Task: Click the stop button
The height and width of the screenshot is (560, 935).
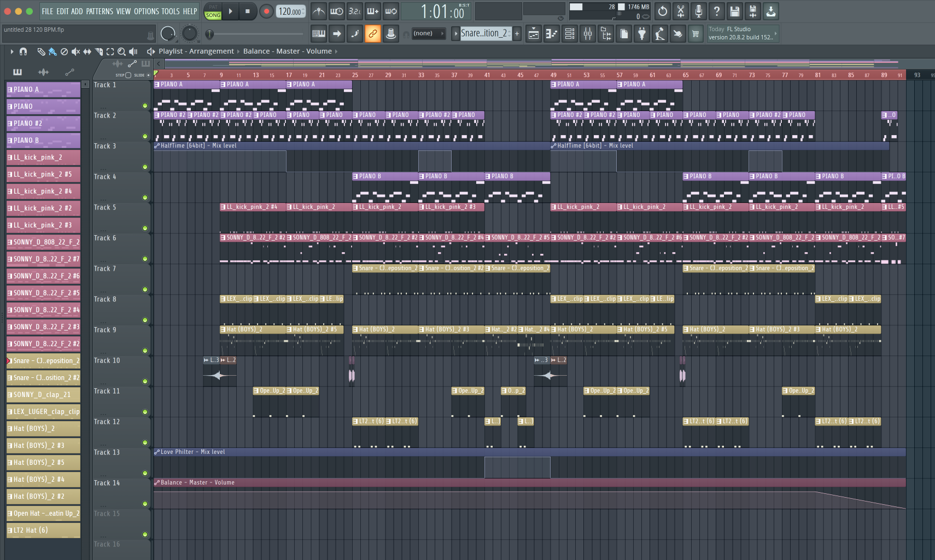Action: pyautogui.click(x=247, y=11)
